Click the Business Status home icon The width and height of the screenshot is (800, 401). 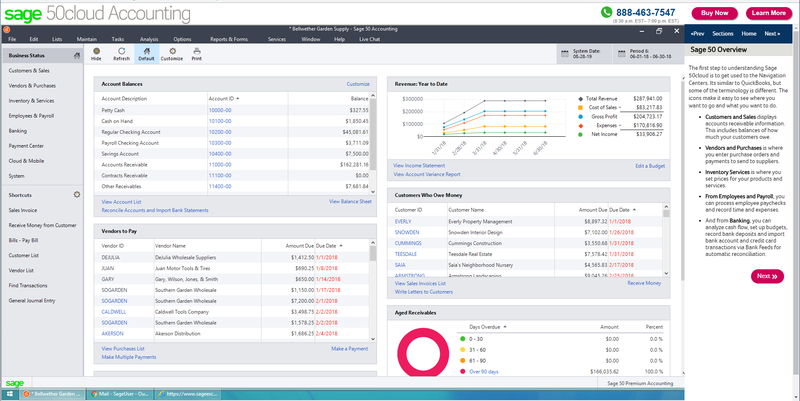[x=77, y=56]
